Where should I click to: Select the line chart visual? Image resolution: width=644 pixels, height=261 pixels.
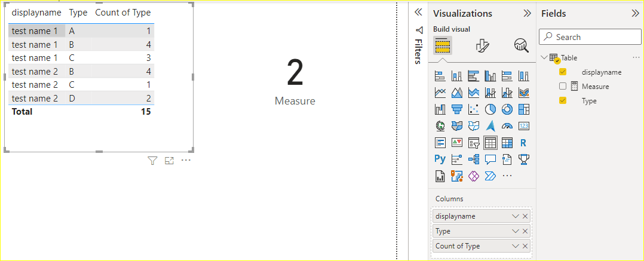tap(440, 93)
